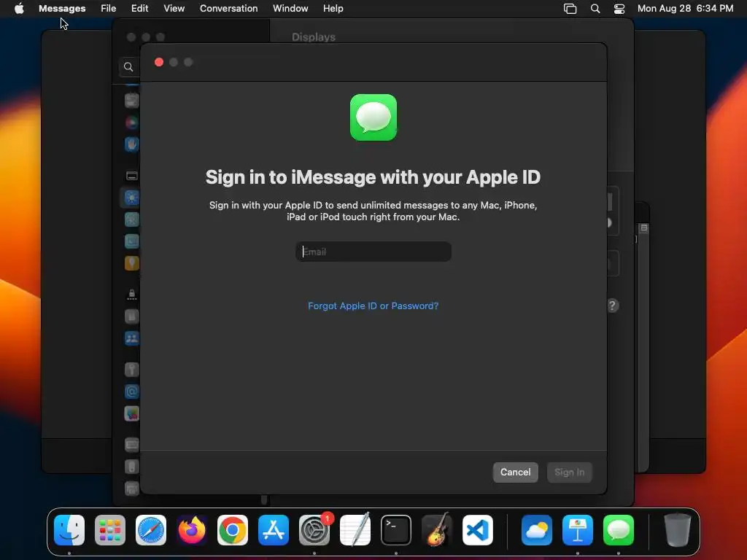This screenshot has width=747, height=560.
Task: Launch Firefox from the Dock
Action: click(x=192, y=530)
